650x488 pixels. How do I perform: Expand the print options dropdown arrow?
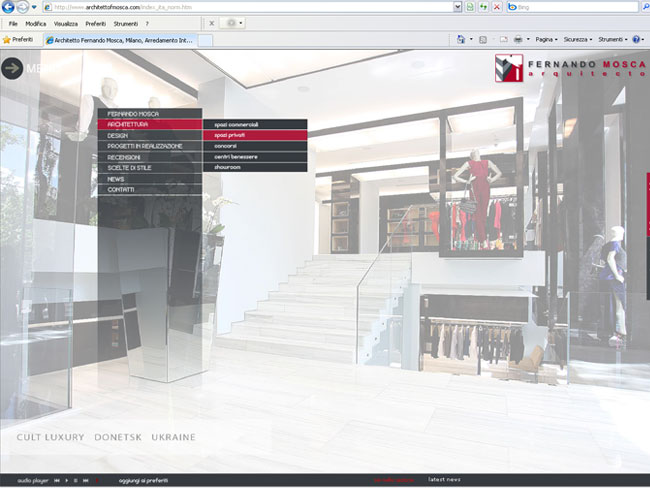[x=528, y=39]
